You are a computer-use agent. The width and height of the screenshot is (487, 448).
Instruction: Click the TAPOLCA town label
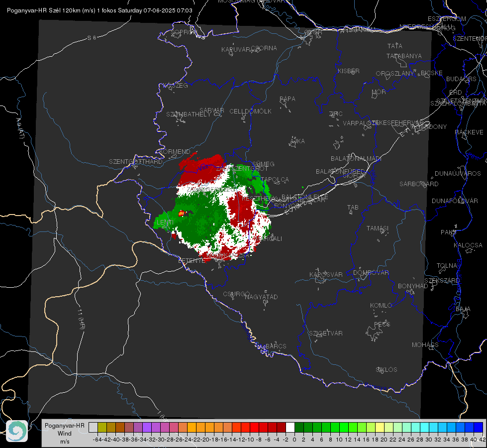(x=275, y=180)
